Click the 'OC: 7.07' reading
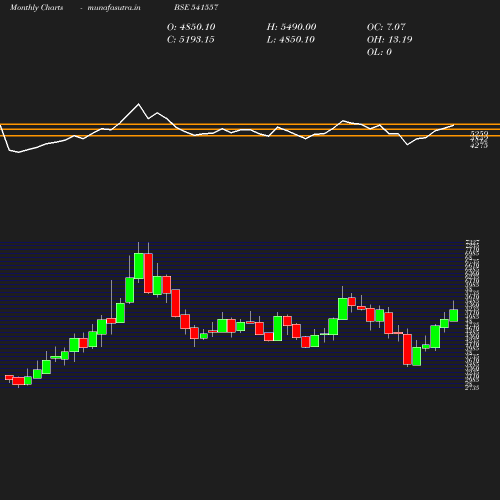Screen dimensions: 500x500 point(386,27)
